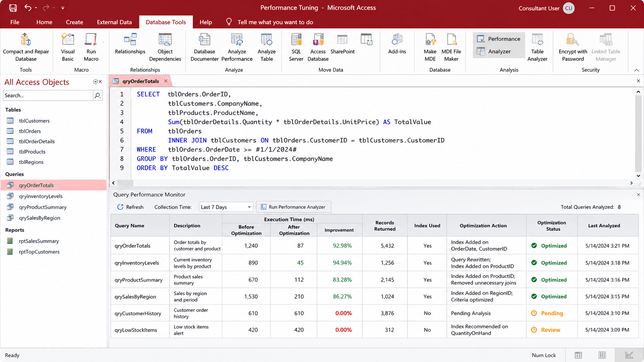The width and height of the screenshot is (644, 362).
Task: Click the Make MDE icon
Action: point(430,40)
